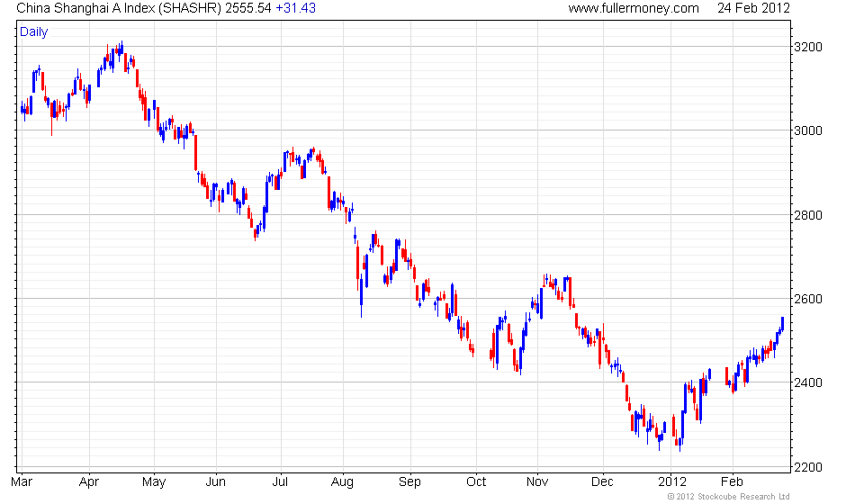Click the 2200 price axis label

[x=808, y=466]
